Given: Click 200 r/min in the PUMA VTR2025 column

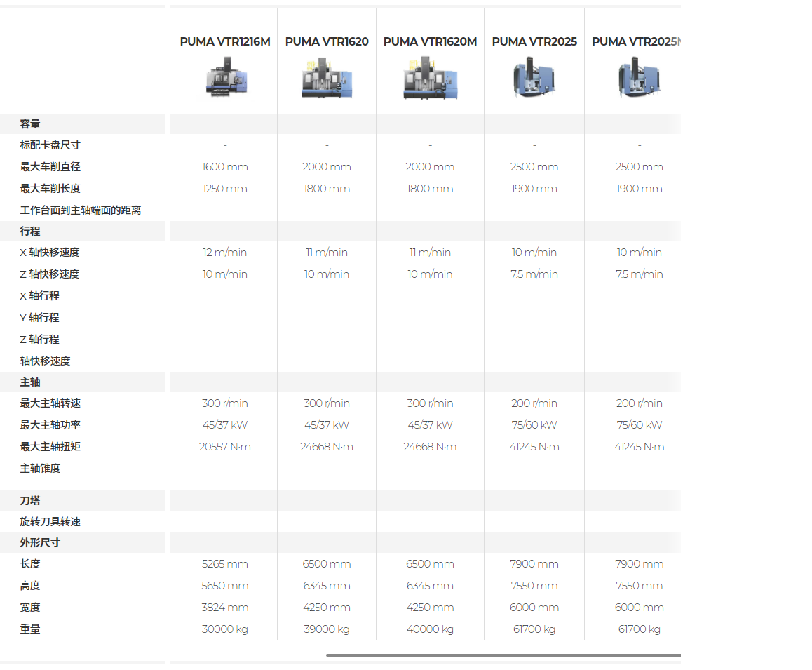Looking at the screenshot, I should [534, 403].
